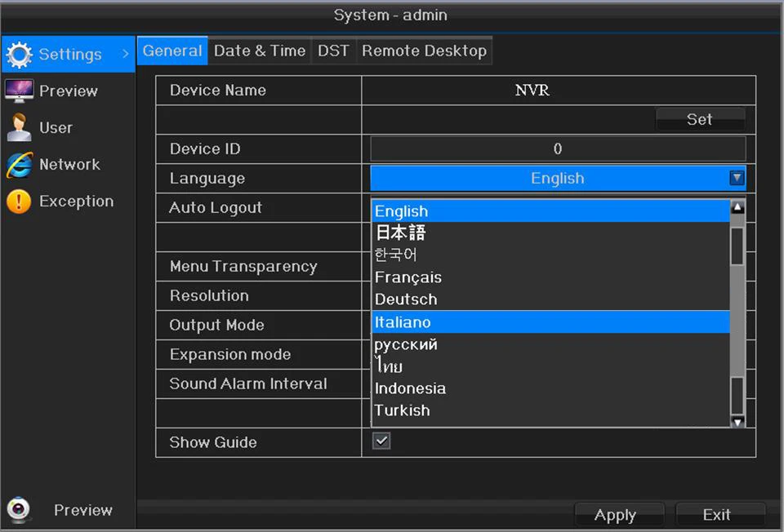
Task: Click the Network globe icon
Action: 20,164
